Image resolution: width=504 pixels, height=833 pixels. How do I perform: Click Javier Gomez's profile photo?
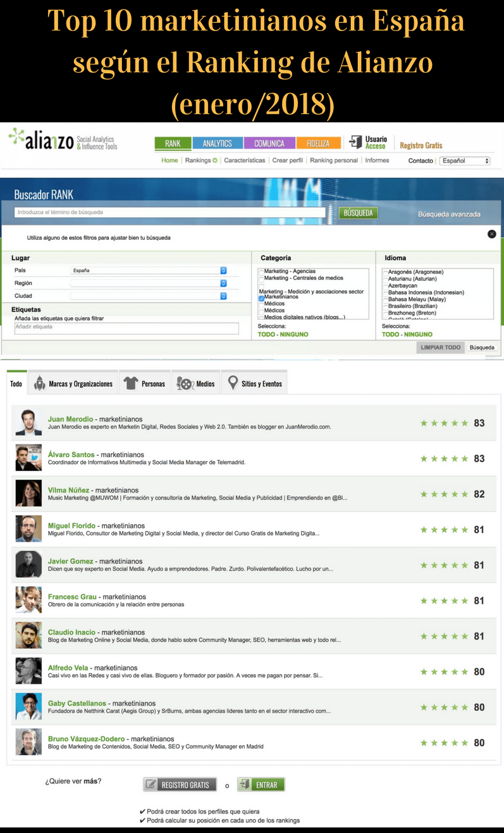click(28, 565)
